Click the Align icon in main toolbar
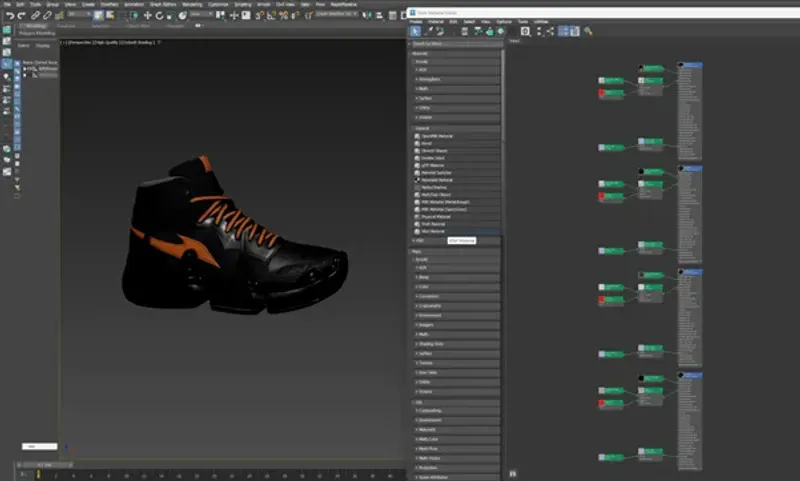The height and width of the screenshot is (481, 800). [379, 16]
